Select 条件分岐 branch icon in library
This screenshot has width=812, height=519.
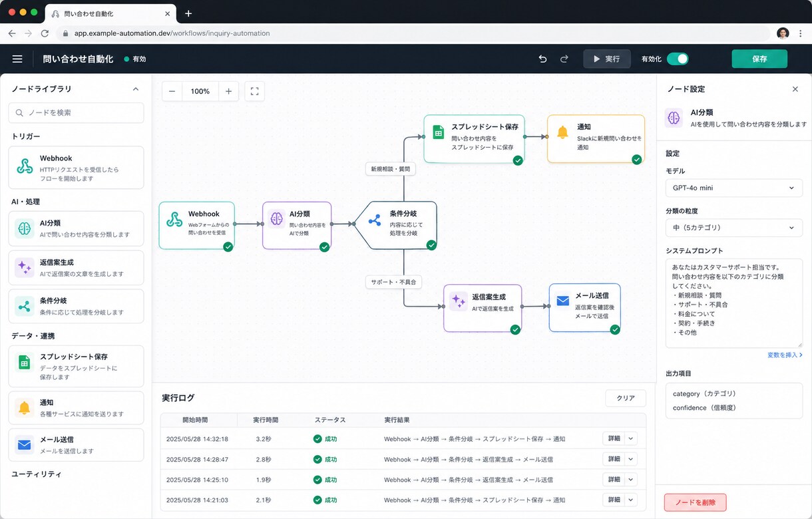(x=25, y=306)
